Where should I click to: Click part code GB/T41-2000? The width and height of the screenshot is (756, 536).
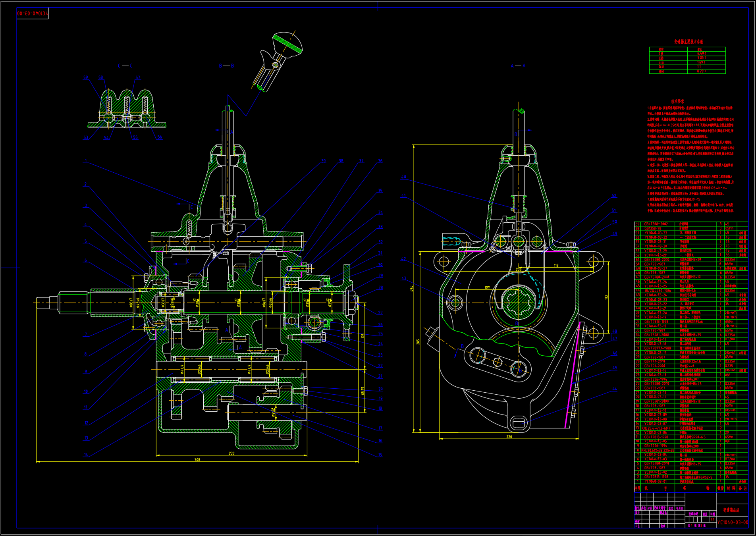[655, 362]
